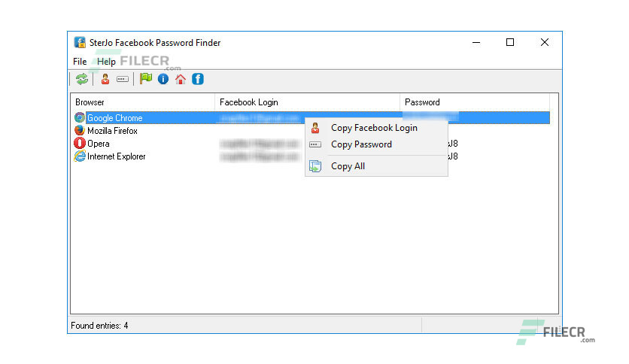Close the SterJo Facebook Password Finder window
Image resolution: width=629 pixels, height=364 pixels.
(x=545, y=42)
